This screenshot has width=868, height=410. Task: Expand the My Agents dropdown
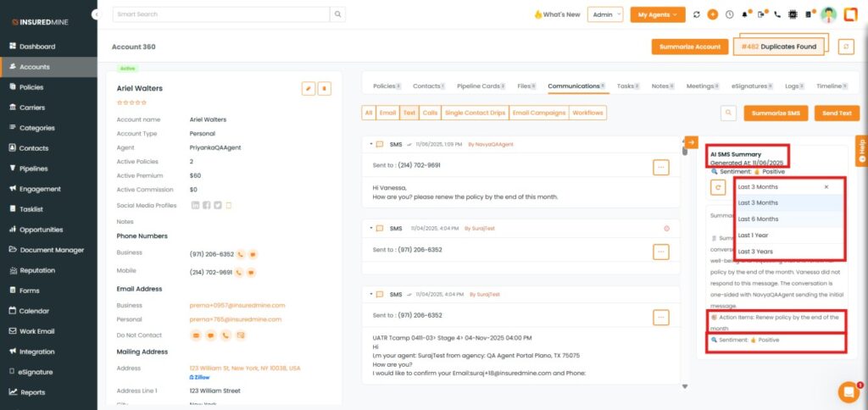(x=658, y=14)
